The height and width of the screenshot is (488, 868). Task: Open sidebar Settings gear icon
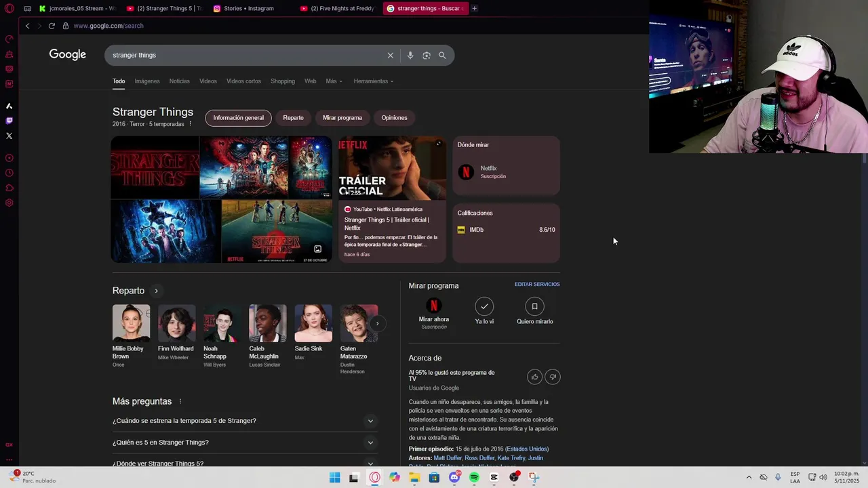point(9,203)
